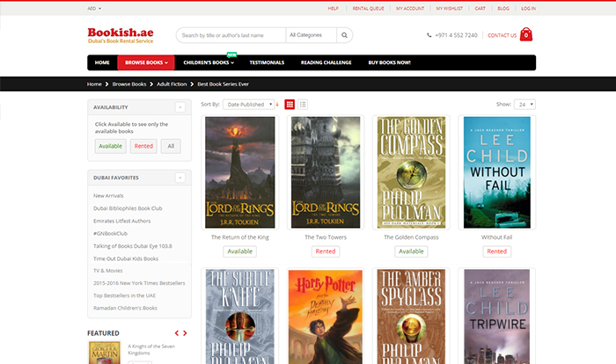Open the Blog link
616x364 pixels.
(503, 8)
